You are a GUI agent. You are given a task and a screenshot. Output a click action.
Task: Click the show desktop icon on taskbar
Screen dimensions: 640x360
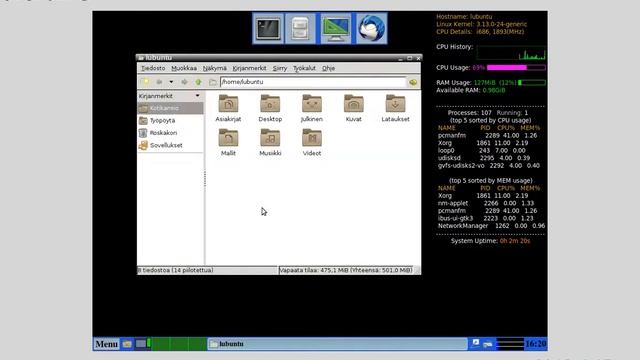coord(140,344)
